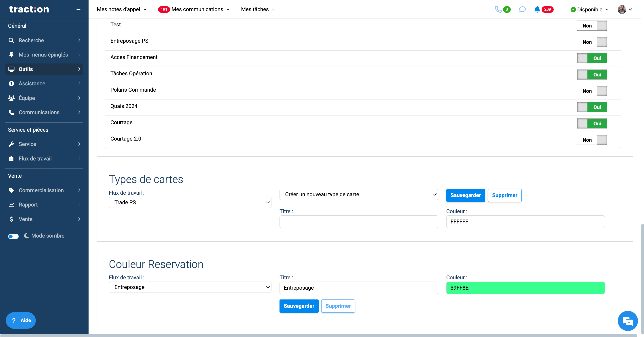Toggle the Quais 2024 switch
The image size is (644, 337).
pos(592,107)
